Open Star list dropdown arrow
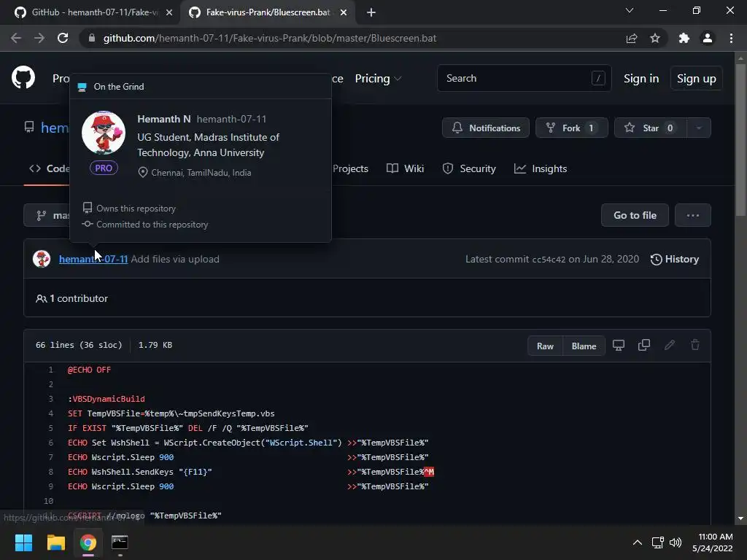 point(699,128)
